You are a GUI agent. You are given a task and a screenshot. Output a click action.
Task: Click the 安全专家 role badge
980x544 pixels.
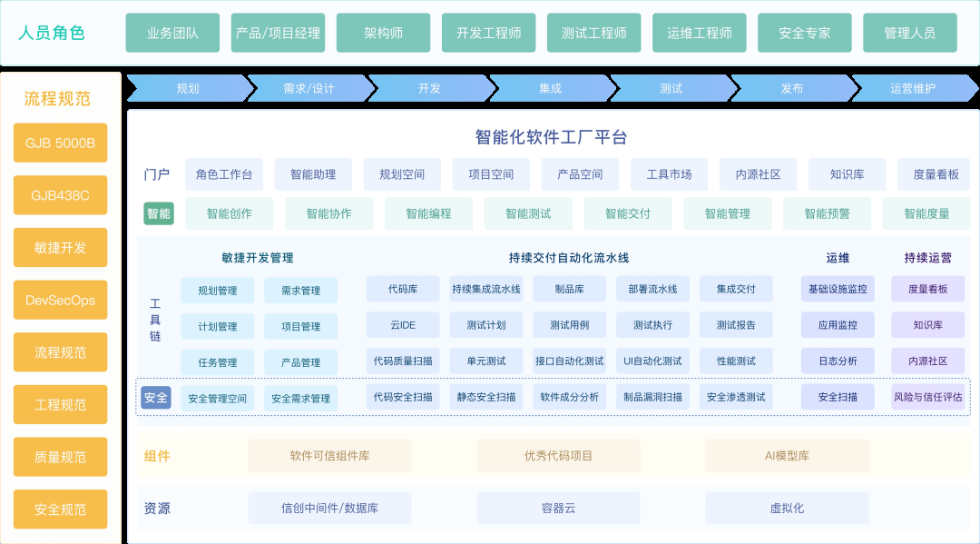click(x=804, y=32)
